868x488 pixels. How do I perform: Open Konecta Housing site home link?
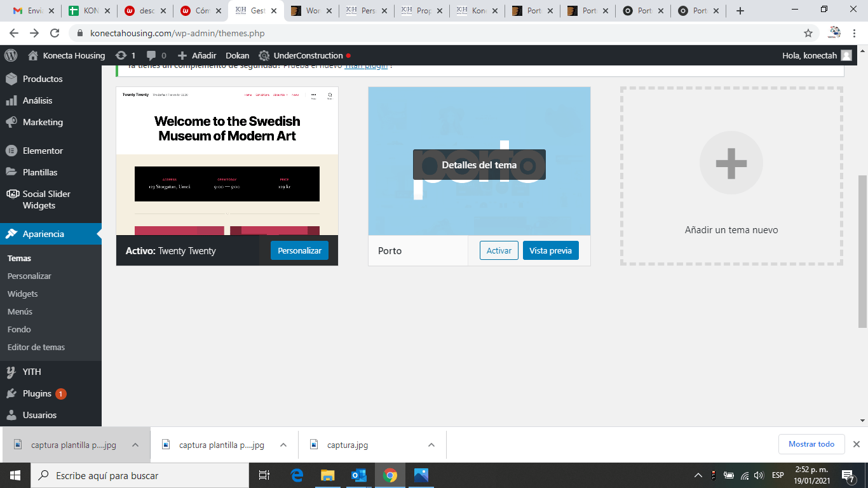(67, 55)
